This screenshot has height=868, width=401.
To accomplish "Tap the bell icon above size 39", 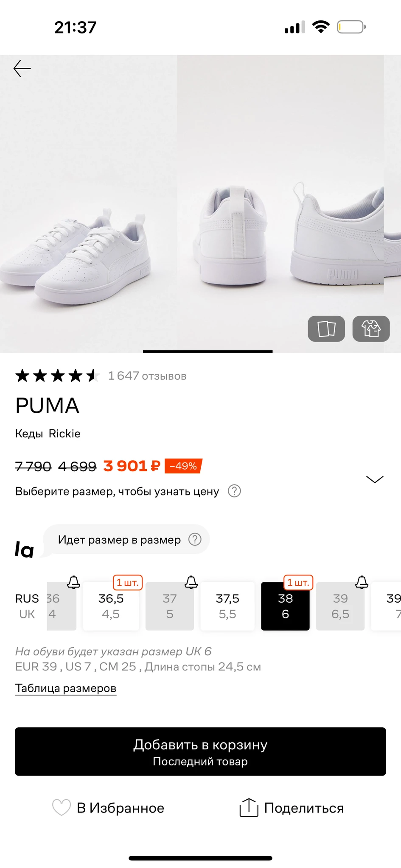I will point(362,582).
